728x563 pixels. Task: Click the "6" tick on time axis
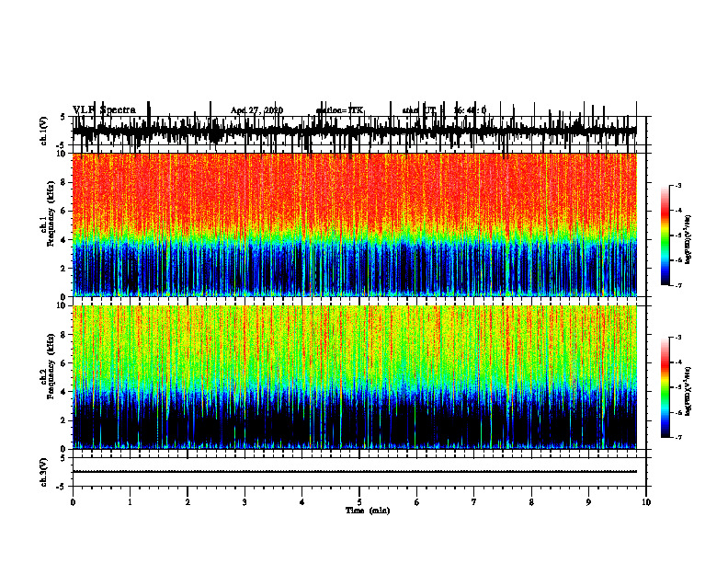tap(417, 502)
